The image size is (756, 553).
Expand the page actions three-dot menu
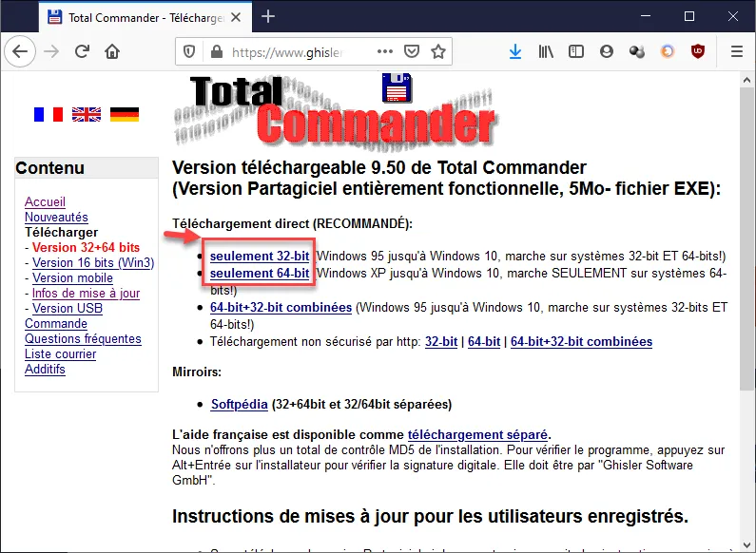click(384, 52)
